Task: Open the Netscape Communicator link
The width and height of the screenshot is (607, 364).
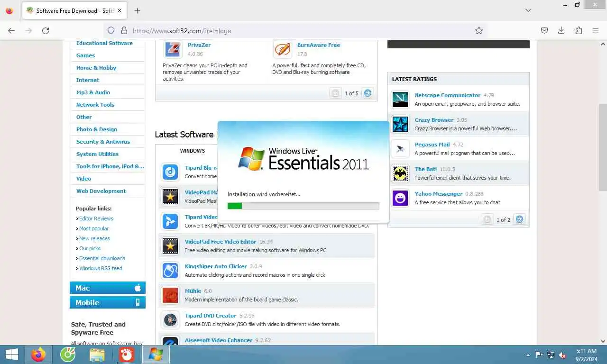Action: click(x=448, y=95)
